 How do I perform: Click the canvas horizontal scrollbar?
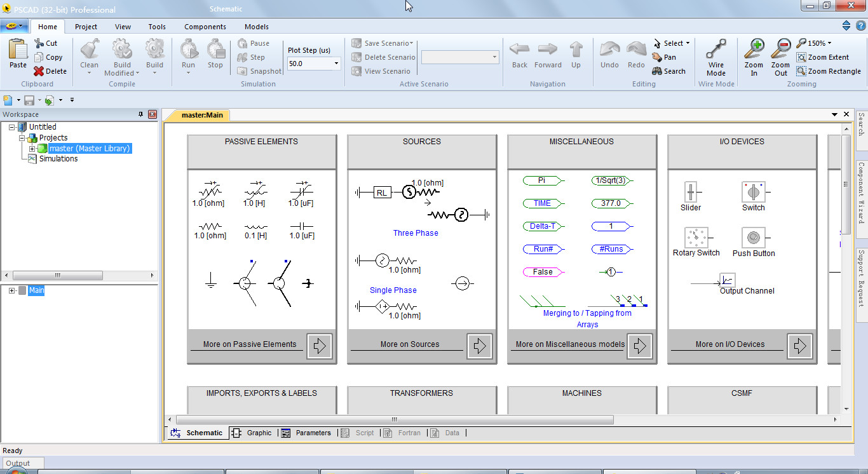click(394, 419)
